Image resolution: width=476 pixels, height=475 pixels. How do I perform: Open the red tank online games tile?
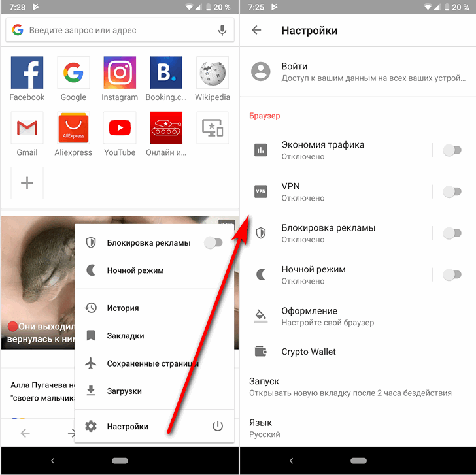[x=166, y=127]
